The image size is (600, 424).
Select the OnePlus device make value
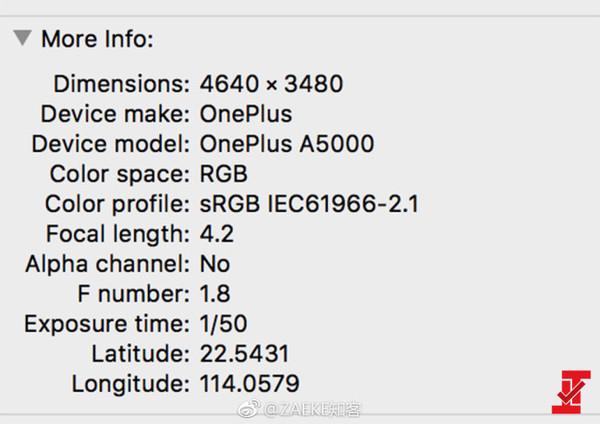pos(246,114)
